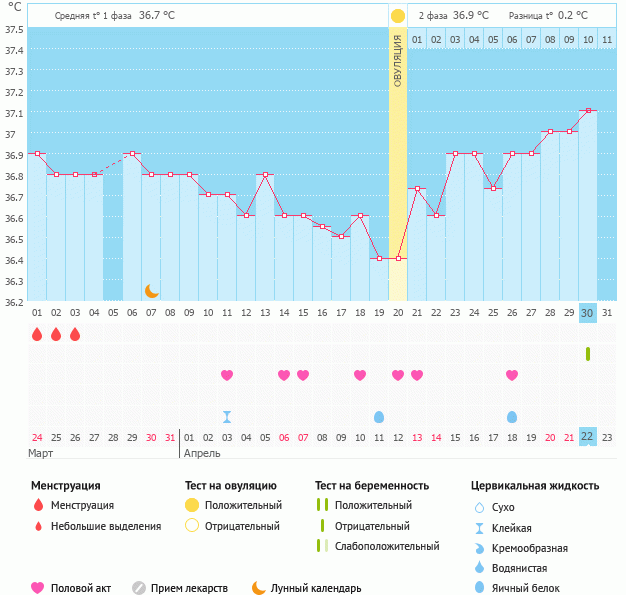
Task: Click the 37.1 temperature point on day 30
Action: click(x=588, y=110)
